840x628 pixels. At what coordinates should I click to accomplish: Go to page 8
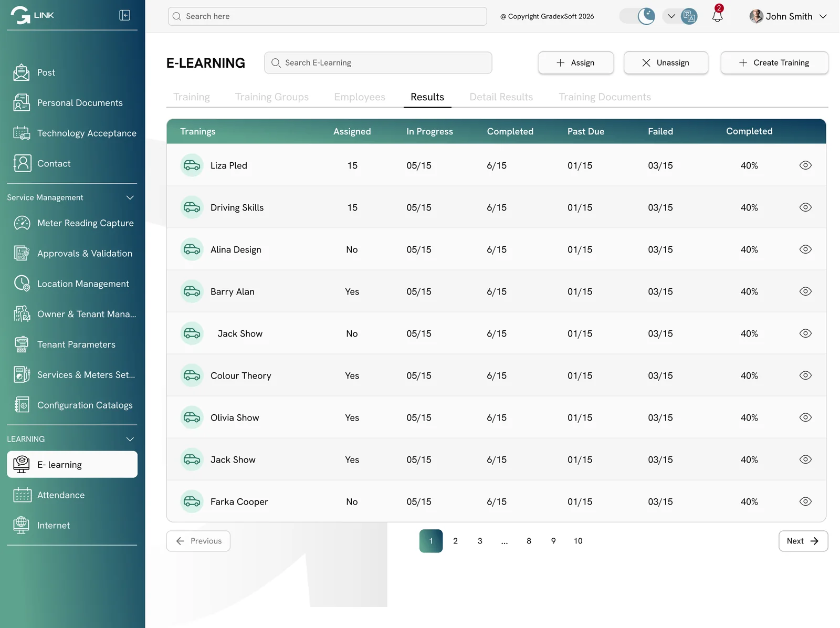pos(529,541)
